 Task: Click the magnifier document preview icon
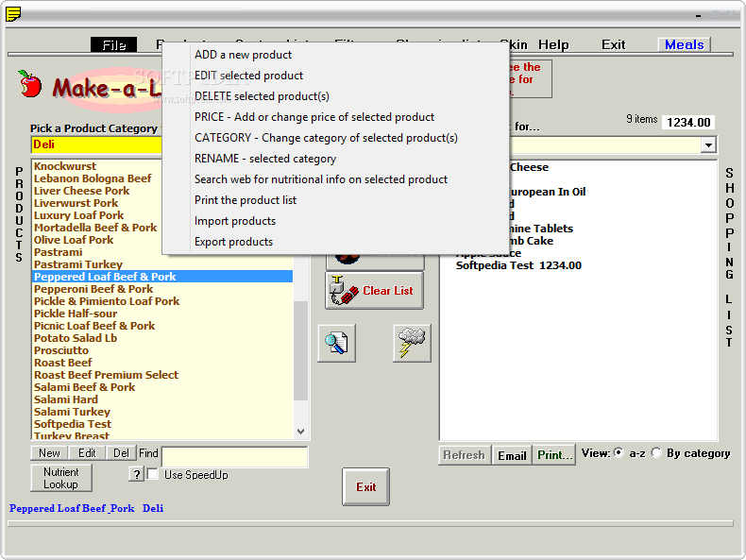(x=336, y=343)
